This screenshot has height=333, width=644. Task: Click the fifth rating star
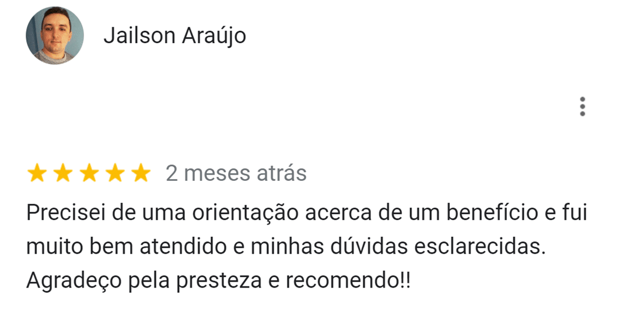point(141,173)
